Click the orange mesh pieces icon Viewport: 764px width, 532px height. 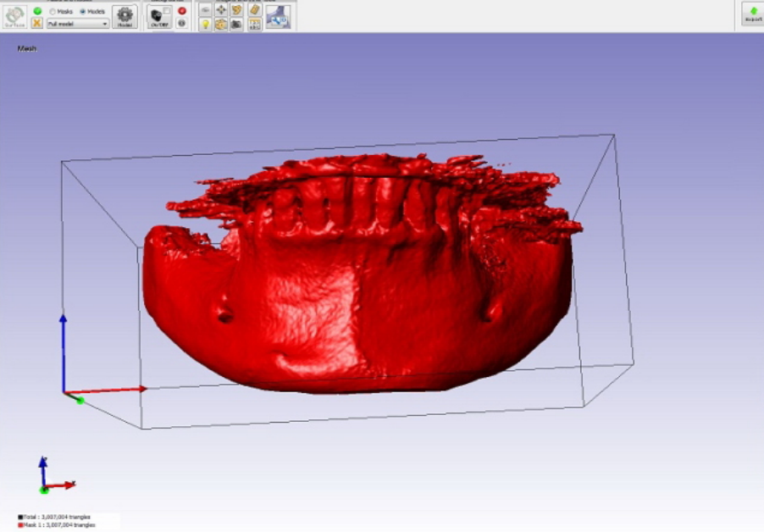(237, 10)
